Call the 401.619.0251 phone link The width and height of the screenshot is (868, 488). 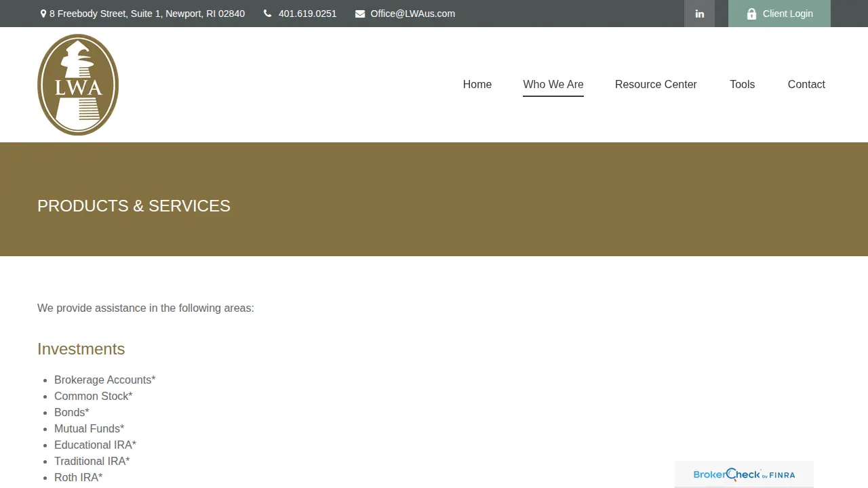pyautogui.click(x=307, y=14)
